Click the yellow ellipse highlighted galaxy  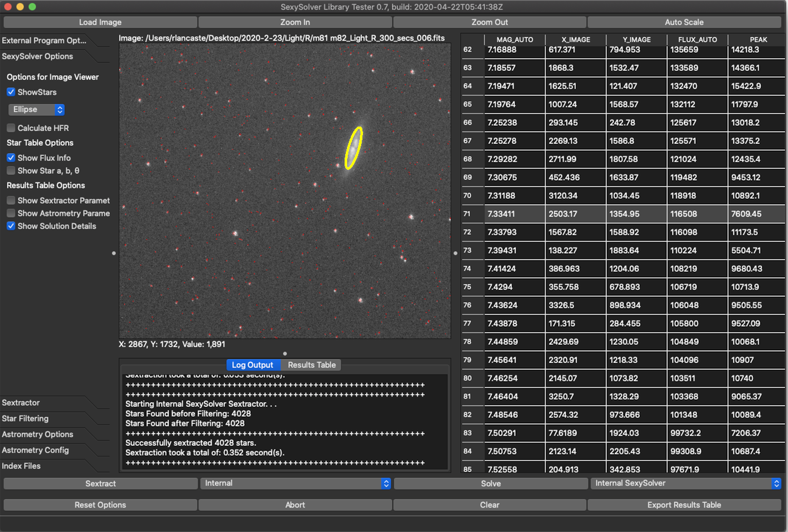click(x=353, y=147)
